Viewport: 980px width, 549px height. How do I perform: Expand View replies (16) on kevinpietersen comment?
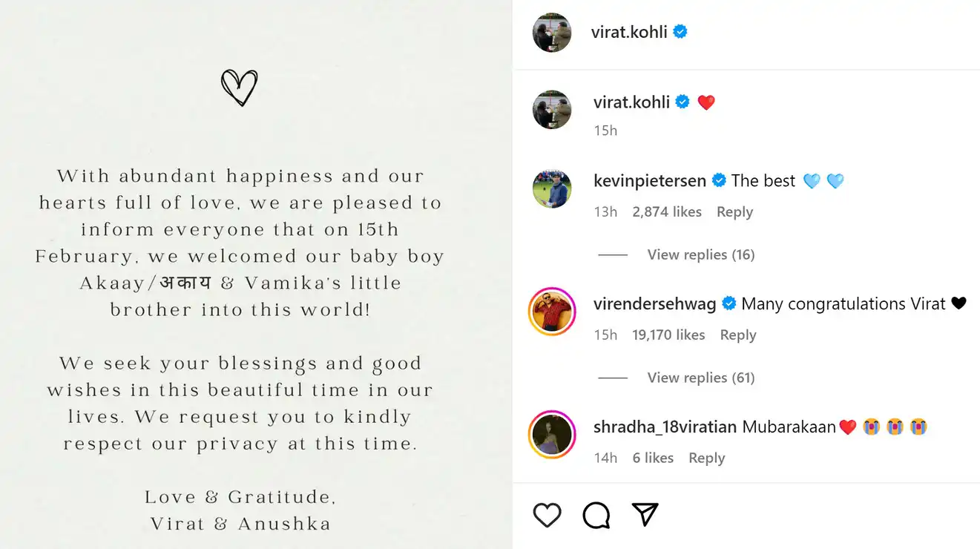point(701,254)
